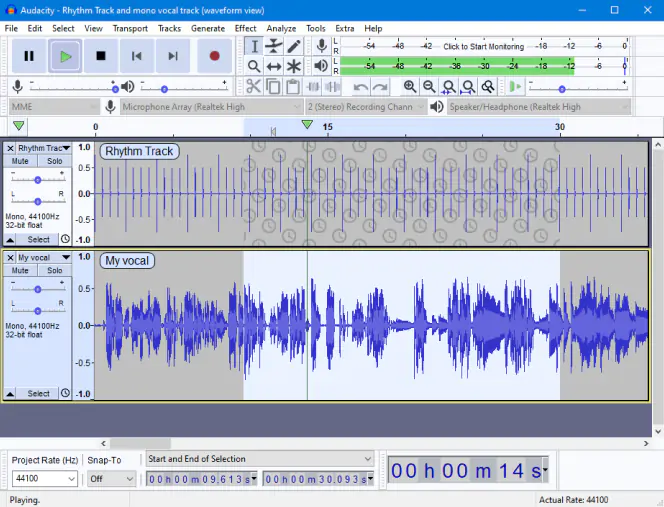Cut selection with the scissors icon

click(x=253, y=86)
